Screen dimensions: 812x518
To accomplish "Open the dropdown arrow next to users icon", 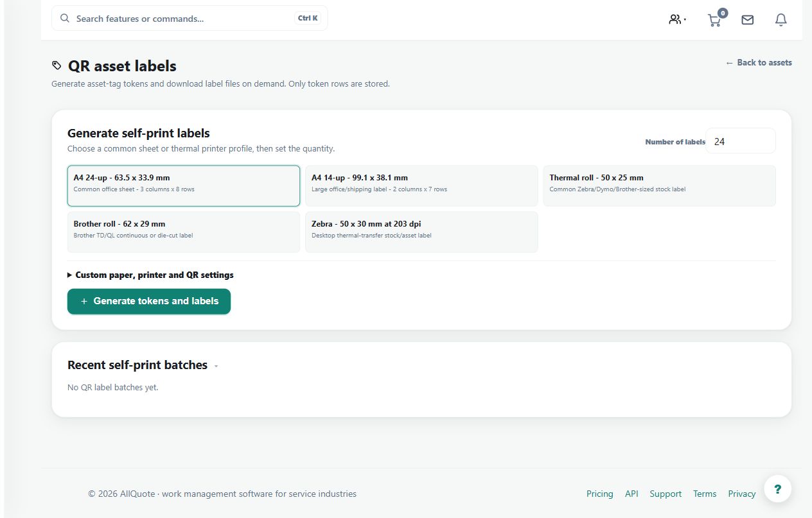I will (x=685, y=20).
